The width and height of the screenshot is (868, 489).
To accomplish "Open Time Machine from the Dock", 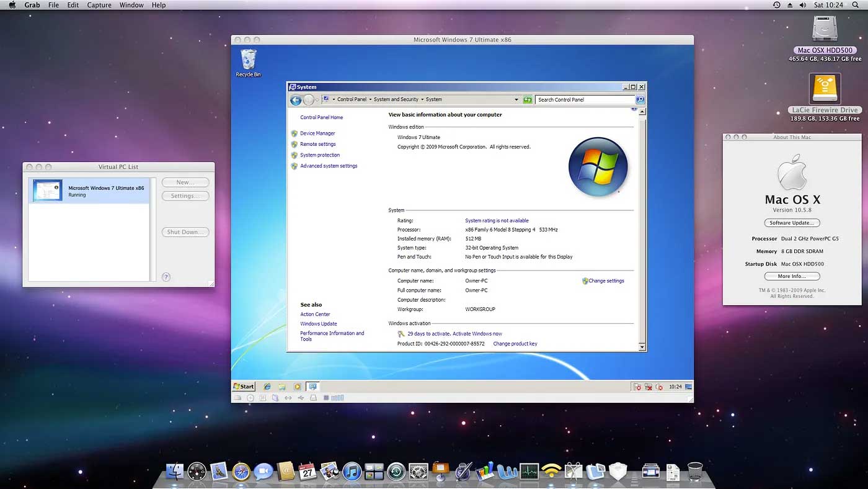I will click(x=396, y=472).
